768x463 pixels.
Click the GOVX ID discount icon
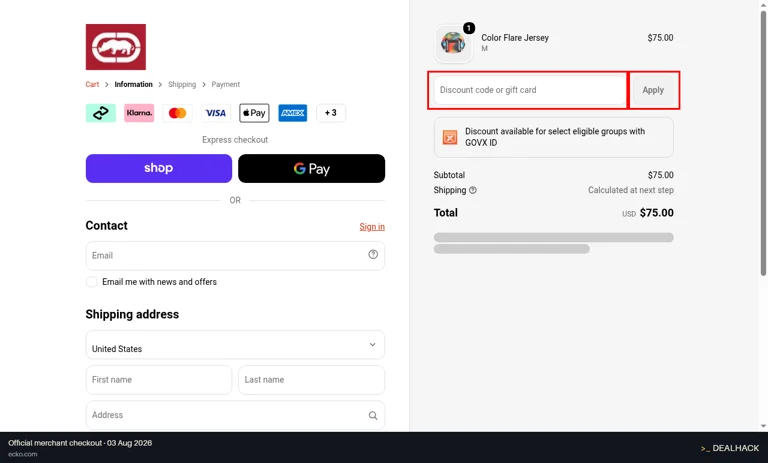coord(450,137)
